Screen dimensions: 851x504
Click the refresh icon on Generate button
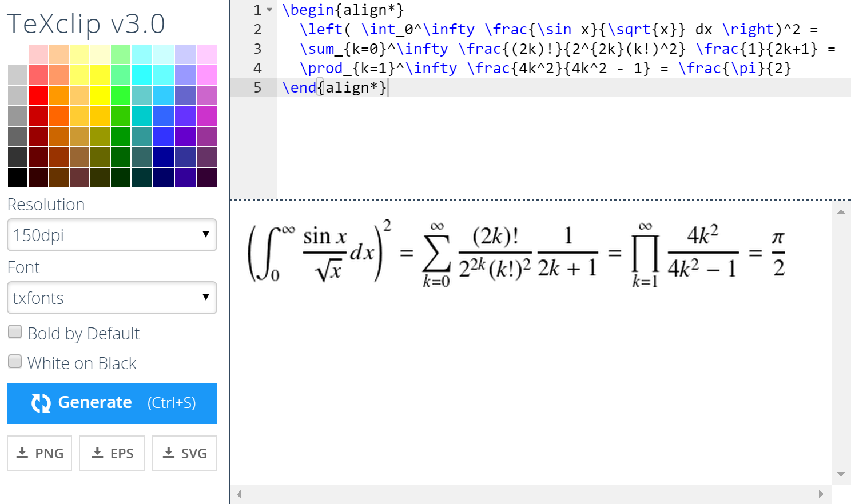tap(41, 403)
